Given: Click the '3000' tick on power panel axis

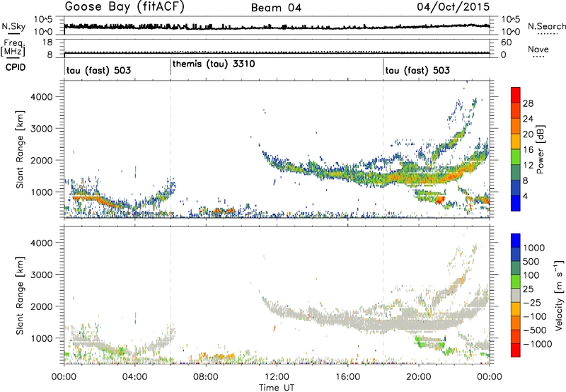Looking at the screenshot, I should pyautogui.click(x=42, y=129).
